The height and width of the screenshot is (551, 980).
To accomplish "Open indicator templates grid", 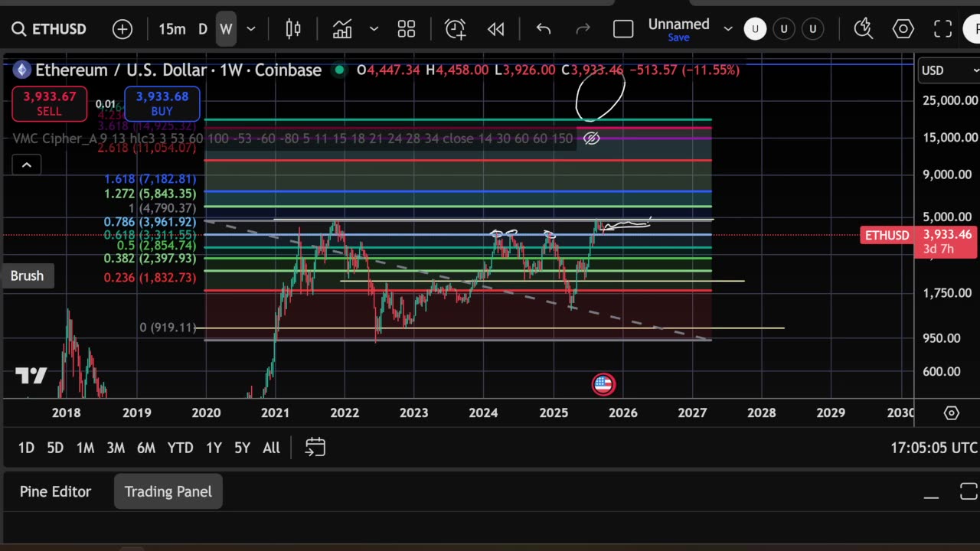I will (x=407, y=29).
